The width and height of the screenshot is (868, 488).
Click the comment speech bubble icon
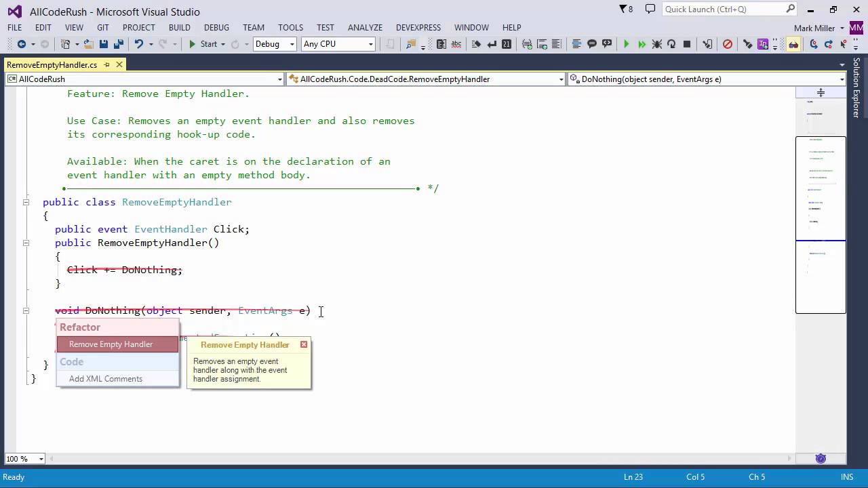[x=592, y=44]
